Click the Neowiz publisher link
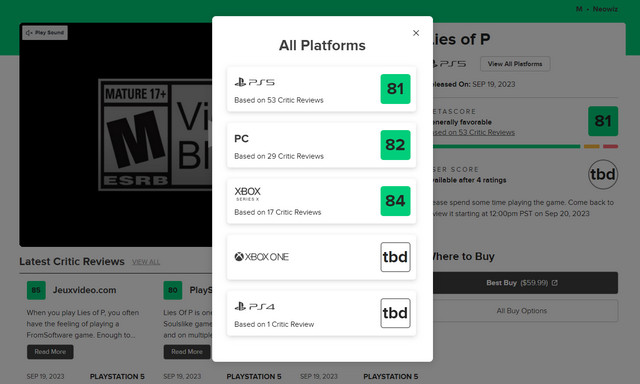The height and width of the screenshot is (384, 640). (605, 9)
